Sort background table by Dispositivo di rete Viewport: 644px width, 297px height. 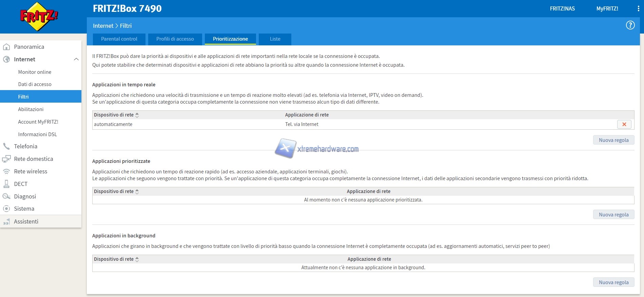click(137, 259)
